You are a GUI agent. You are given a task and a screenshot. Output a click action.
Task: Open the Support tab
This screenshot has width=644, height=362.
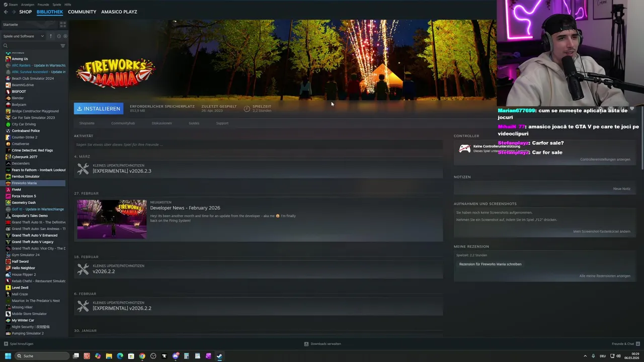[222, 123]
